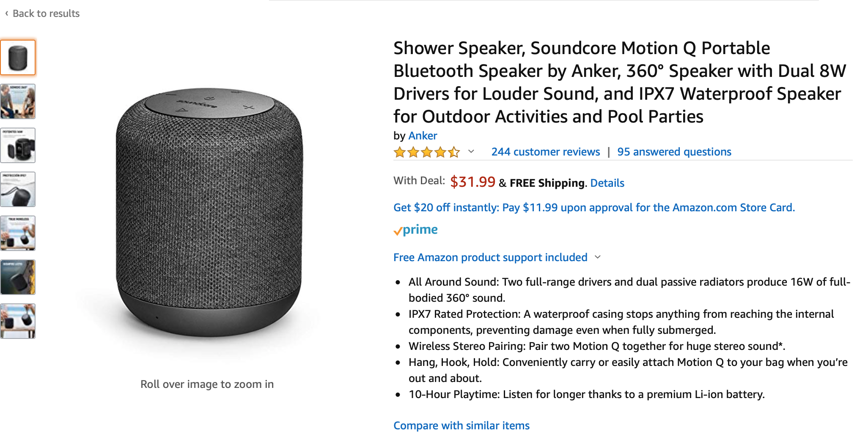868x442 pixels.
Task: Open the star rating breakdown chevron
Action: point(471,152)
